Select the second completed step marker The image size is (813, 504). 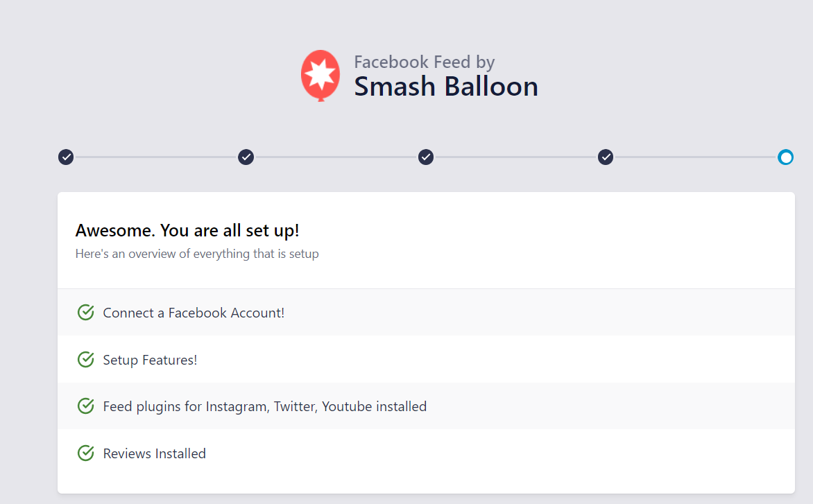coord(246,157)
